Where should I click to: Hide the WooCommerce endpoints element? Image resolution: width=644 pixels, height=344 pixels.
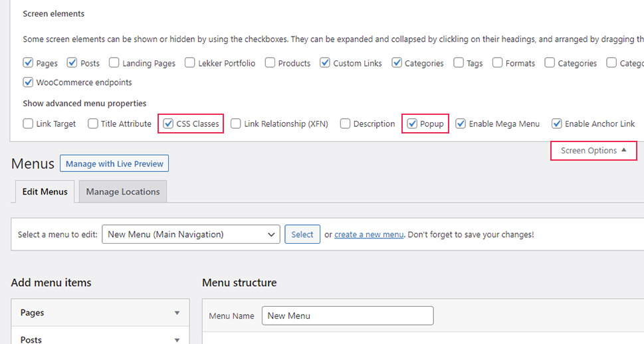[x=28, y=83]
